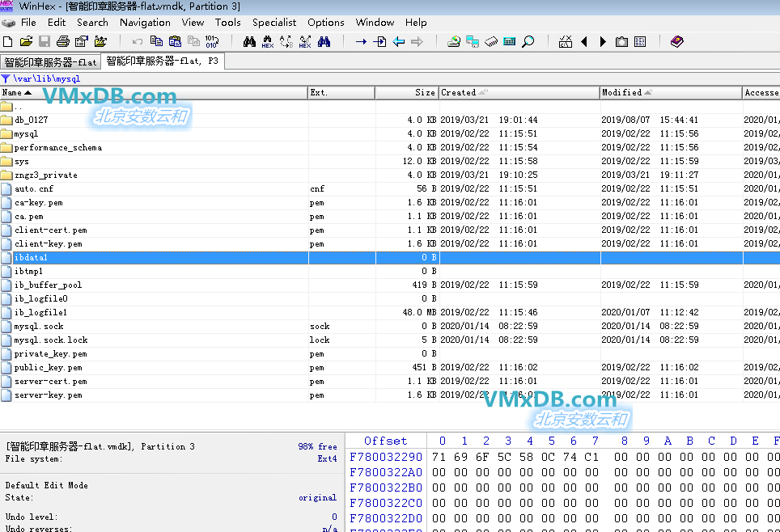780x532 pixels.
Task: Open the File menu
Action: 28,23
